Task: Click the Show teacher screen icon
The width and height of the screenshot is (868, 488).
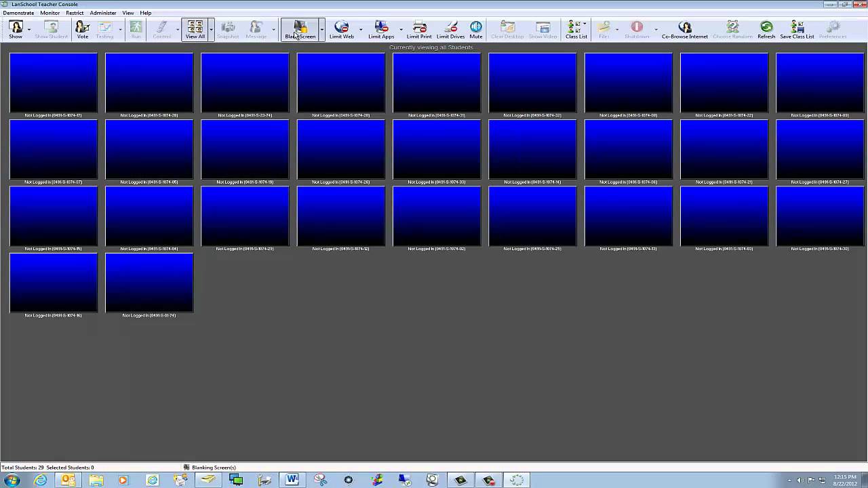Action: point(16,29)
